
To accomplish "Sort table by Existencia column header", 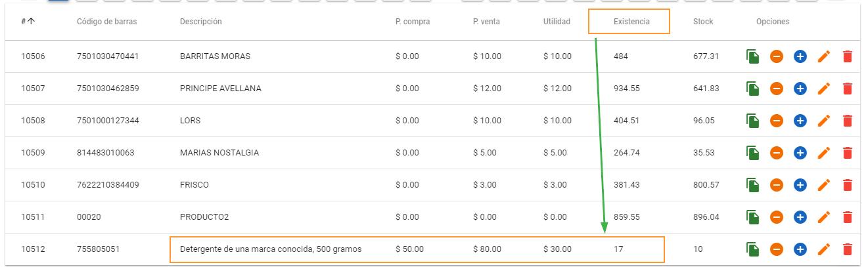I will click(x=631, y=22).
